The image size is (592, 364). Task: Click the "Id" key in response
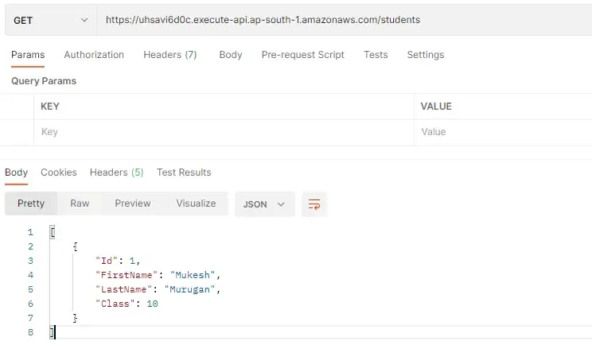[107, 261]
